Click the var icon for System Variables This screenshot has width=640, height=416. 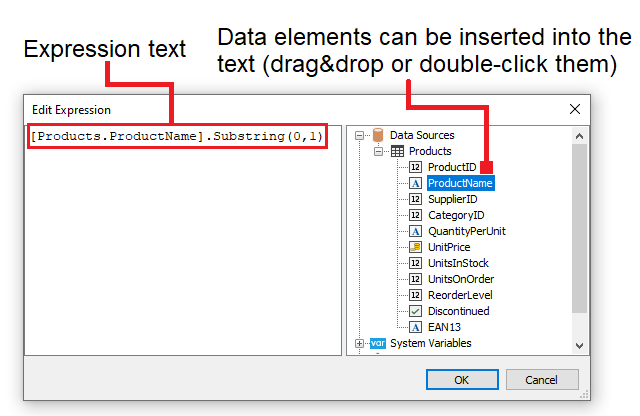coord(378,343)
